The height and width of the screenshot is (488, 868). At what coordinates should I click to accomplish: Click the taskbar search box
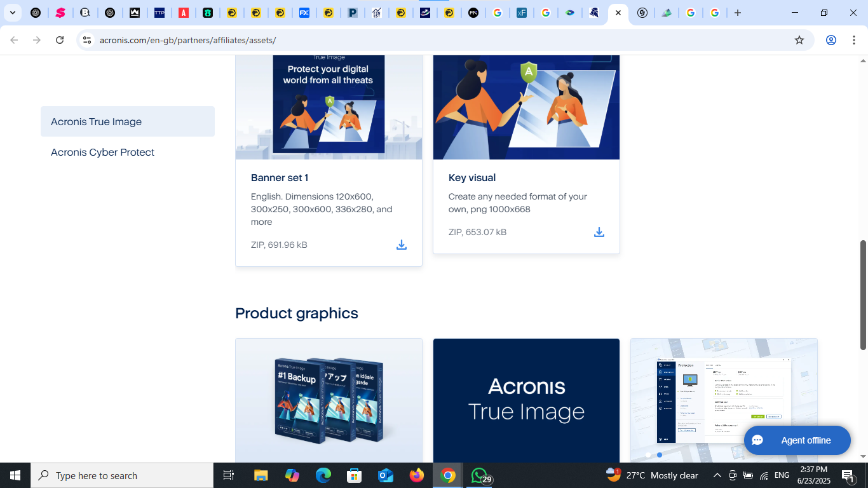click(x=122, y=475)
